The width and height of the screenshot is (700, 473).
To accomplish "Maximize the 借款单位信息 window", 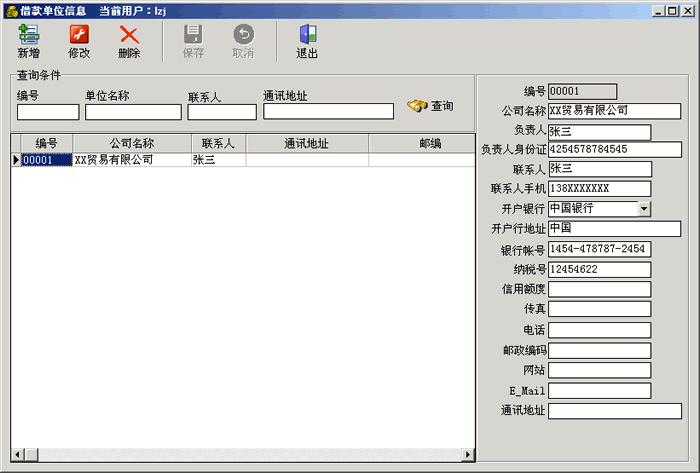I will (x=672, y=11).
